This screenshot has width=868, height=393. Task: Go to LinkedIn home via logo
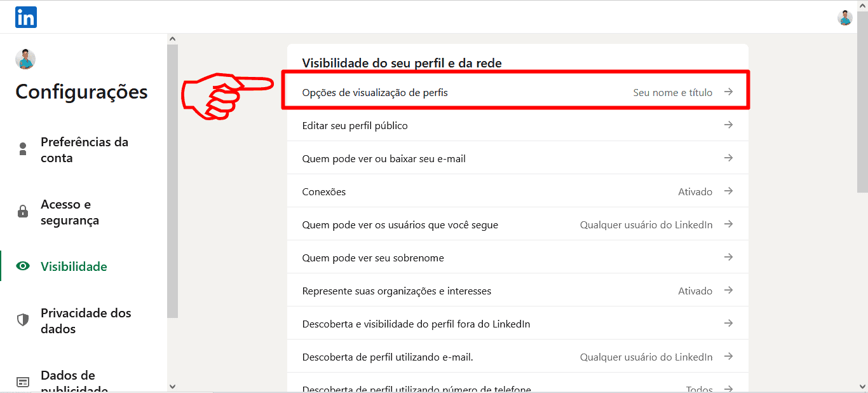point(26,17)
